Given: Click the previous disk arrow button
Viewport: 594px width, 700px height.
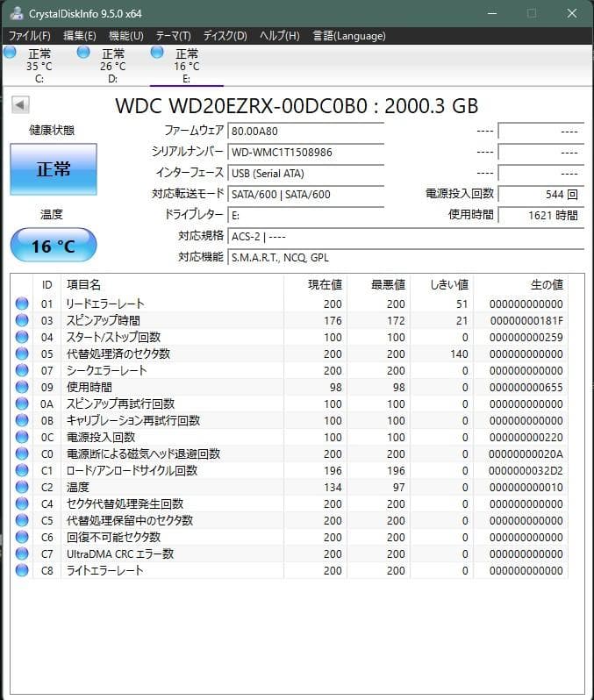Looking at the screenshot, I should 20,105.
